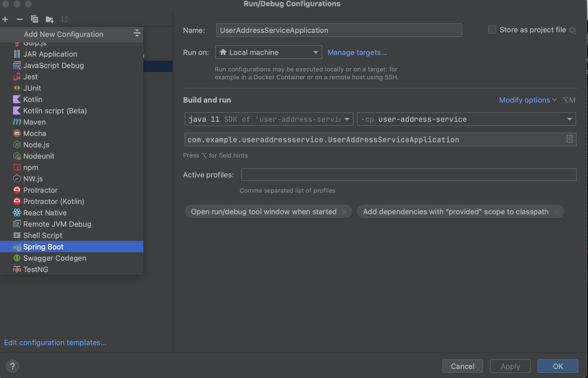Click in the Active profiles input field

click(408, 175)
